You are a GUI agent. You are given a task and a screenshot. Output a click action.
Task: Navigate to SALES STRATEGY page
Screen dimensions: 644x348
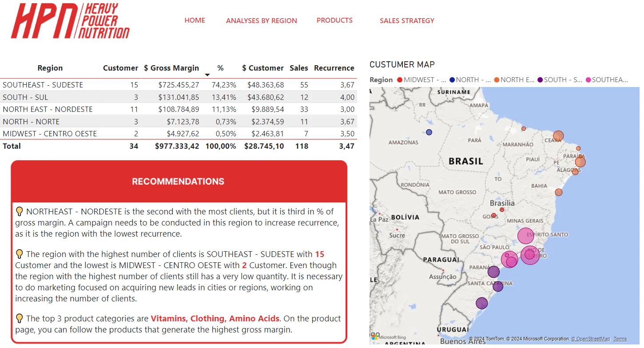pyautogui.click(x=407, y=20)
